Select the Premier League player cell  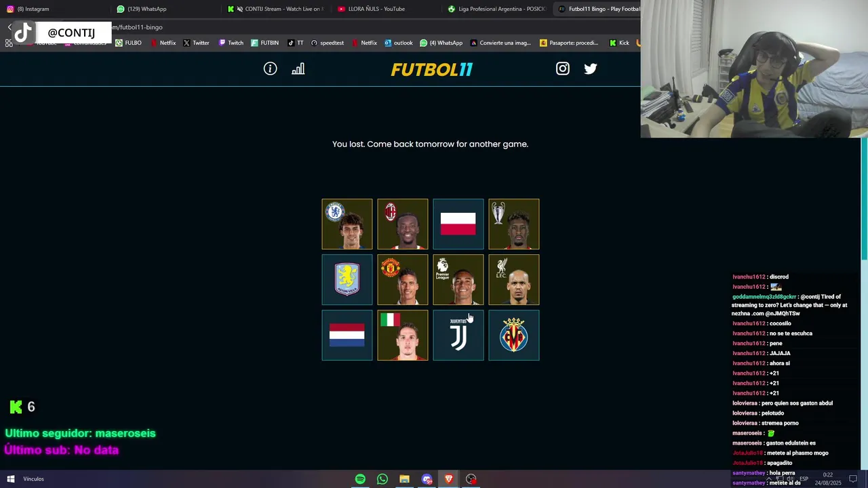[458, 279]
